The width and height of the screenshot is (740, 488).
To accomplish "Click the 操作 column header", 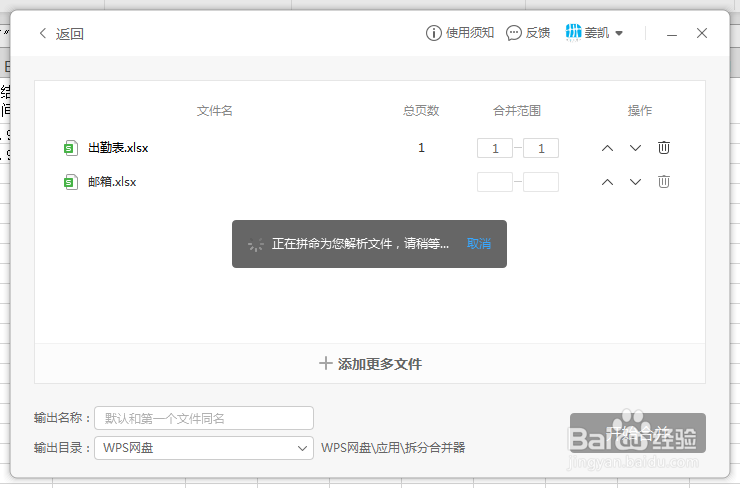I will (640, 111).
